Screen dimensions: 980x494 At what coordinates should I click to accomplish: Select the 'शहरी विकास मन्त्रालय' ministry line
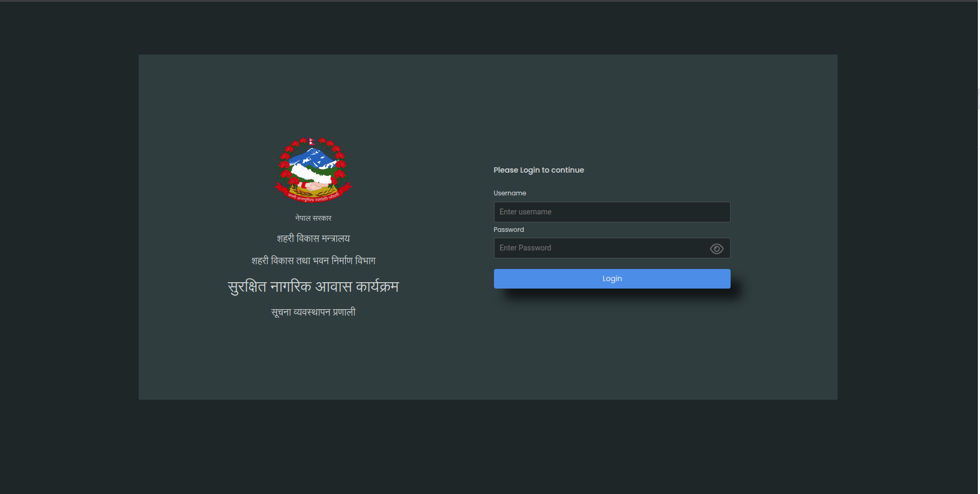click(313, 239)
